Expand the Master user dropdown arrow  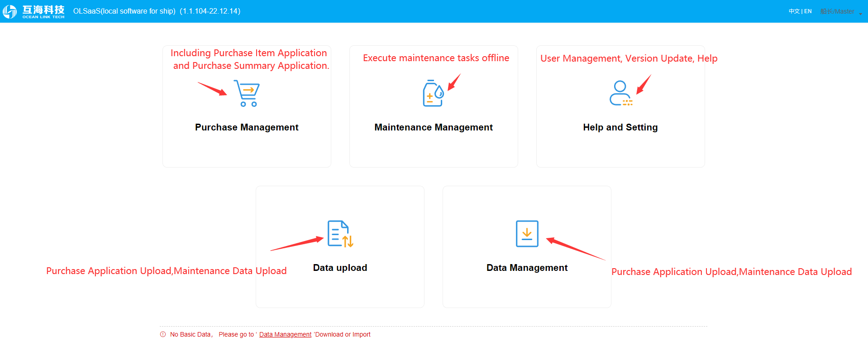(860, 14)
